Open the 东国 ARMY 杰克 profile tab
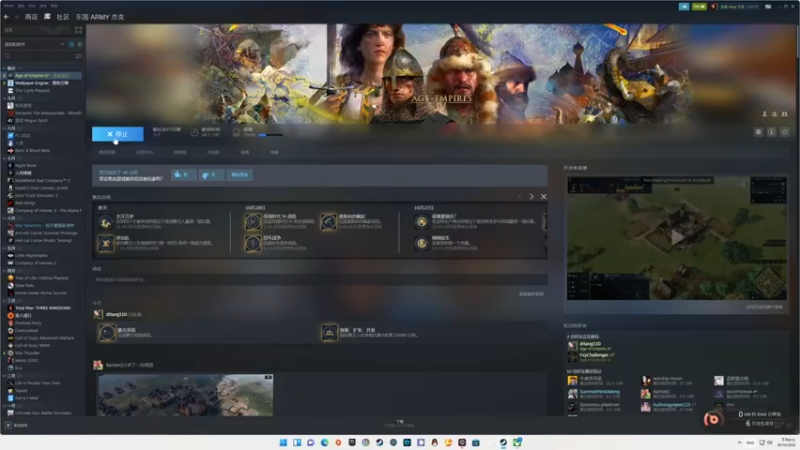800x450 pixels. coord(100,17)
